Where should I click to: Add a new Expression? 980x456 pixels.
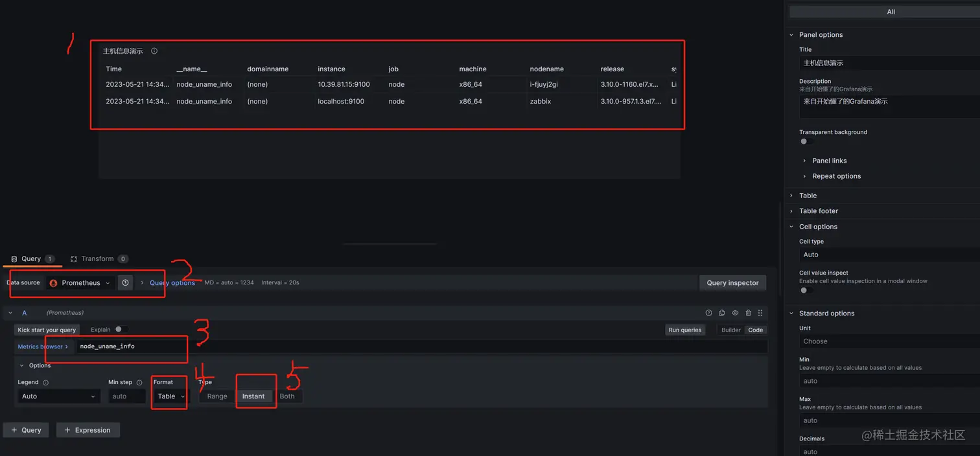88,430
